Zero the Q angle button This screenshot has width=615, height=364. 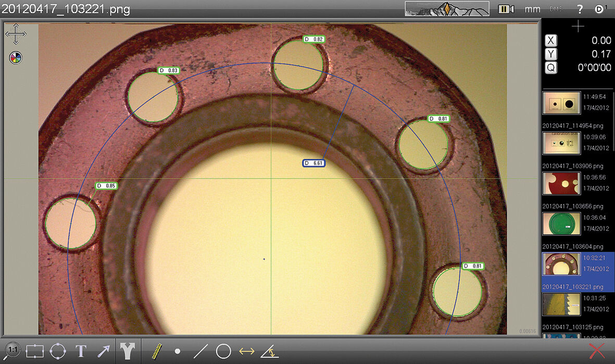coord(550,68)
